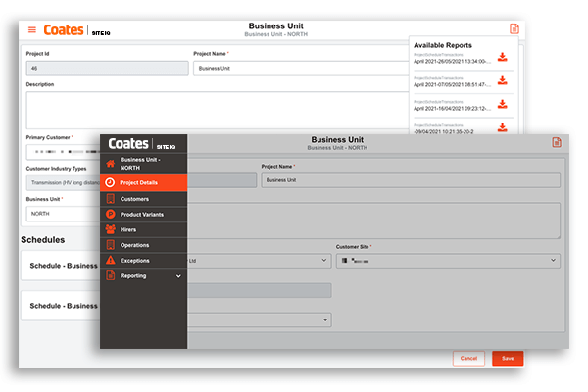Click the Product Variants P icon
Screen dimensions: 588x392
[110, 215]
